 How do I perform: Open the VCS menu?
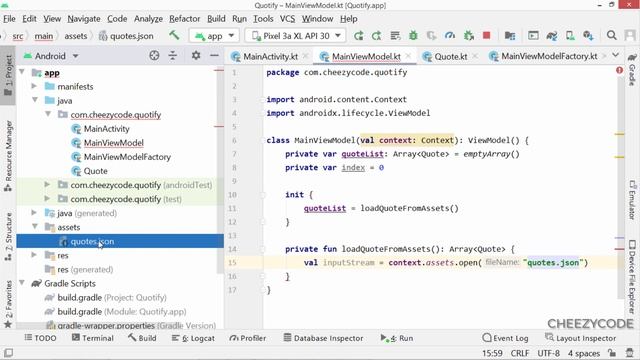(x=287, y=19)
